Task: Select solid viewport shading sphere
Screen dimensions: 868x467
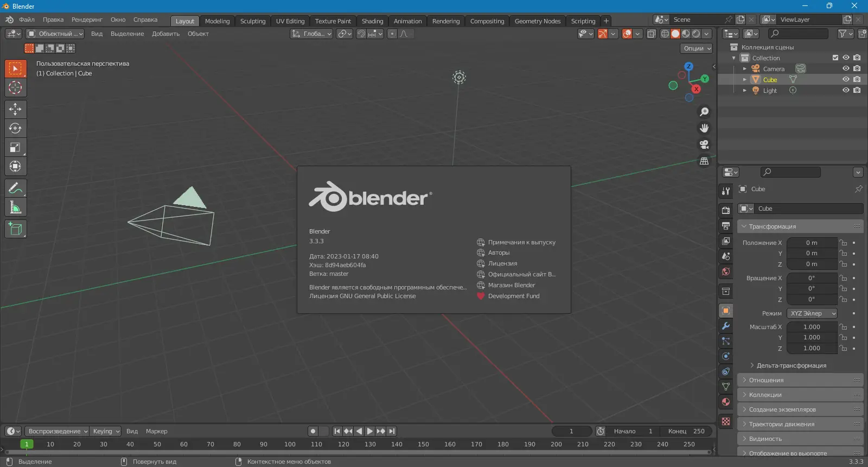Action: 675,34
